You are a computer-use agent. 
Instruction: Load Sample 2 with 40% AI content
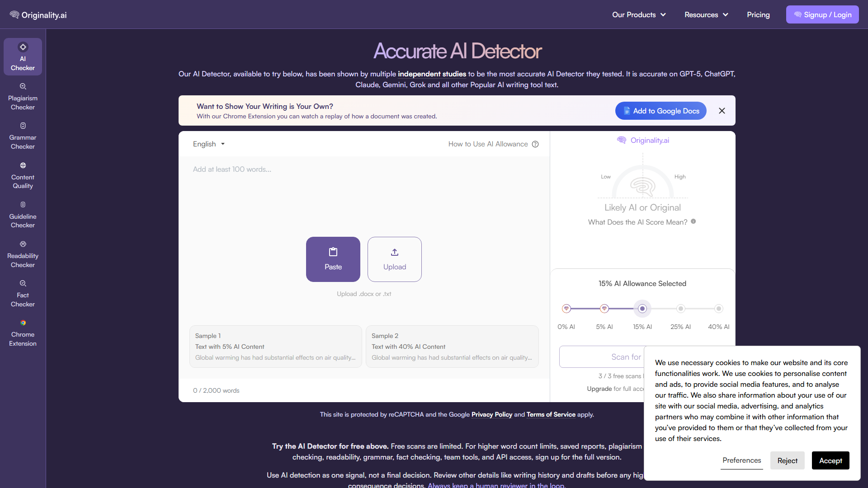click(x=452, y=347)
